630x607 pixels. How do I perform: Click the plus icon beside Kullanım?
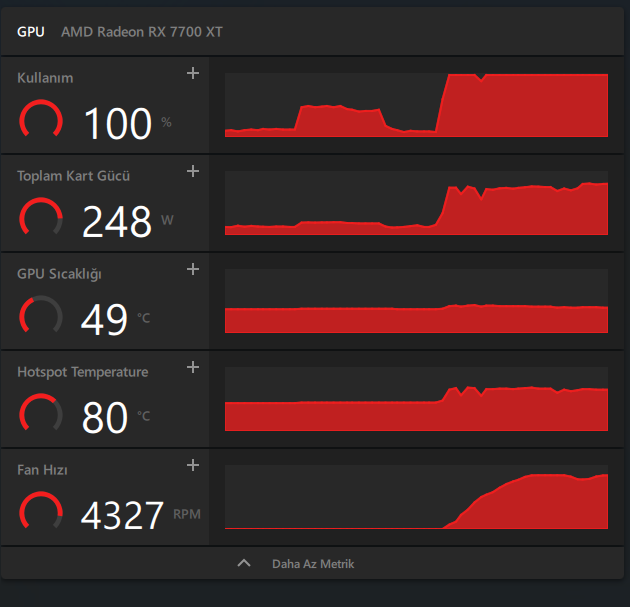point(193,73)
